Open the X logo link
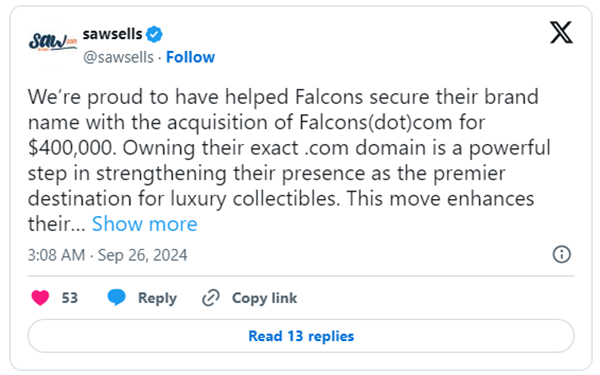The width and height of the screenshot is (600, 375). (561, 33)
